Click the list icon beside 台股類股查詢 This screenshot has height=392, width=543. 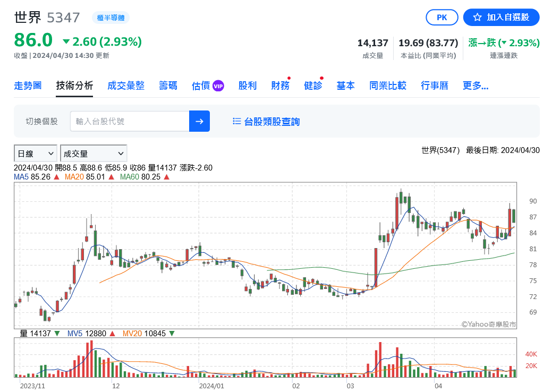(x=237, y=121)
